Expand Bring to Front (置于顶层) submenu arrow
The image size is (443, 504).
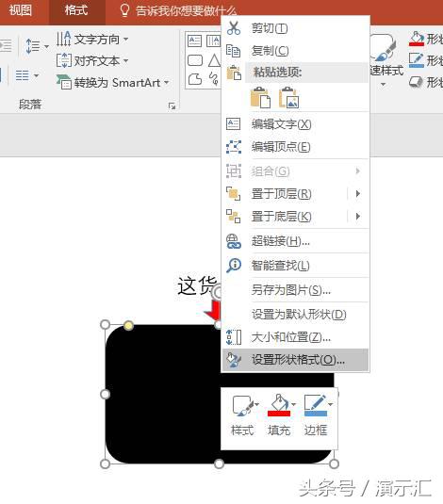358,194
